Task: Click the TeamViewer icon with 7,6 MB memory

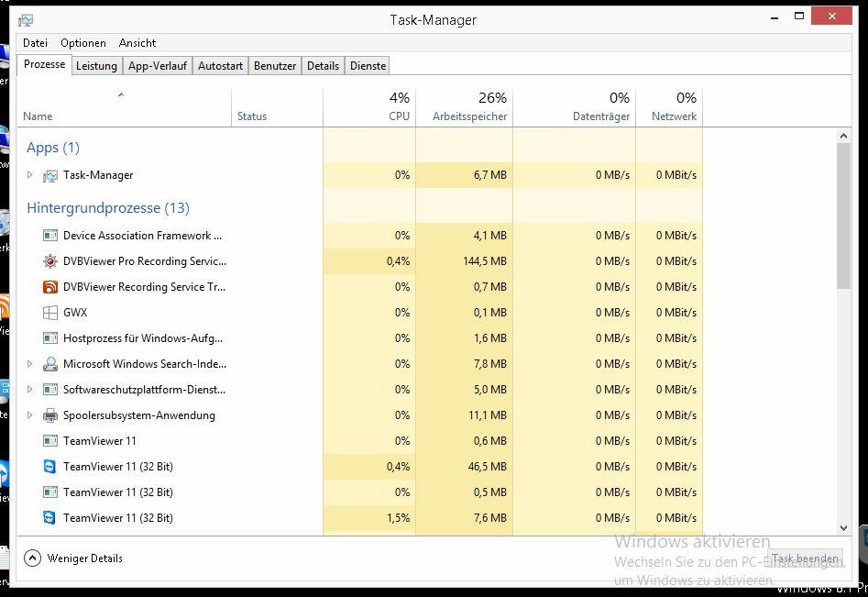Action: click(50, 518)
